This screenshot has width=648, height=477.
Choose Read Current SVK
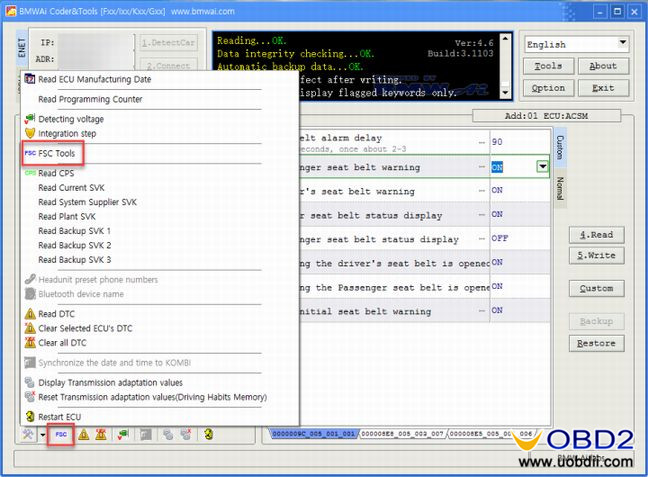tap(71, 188)
